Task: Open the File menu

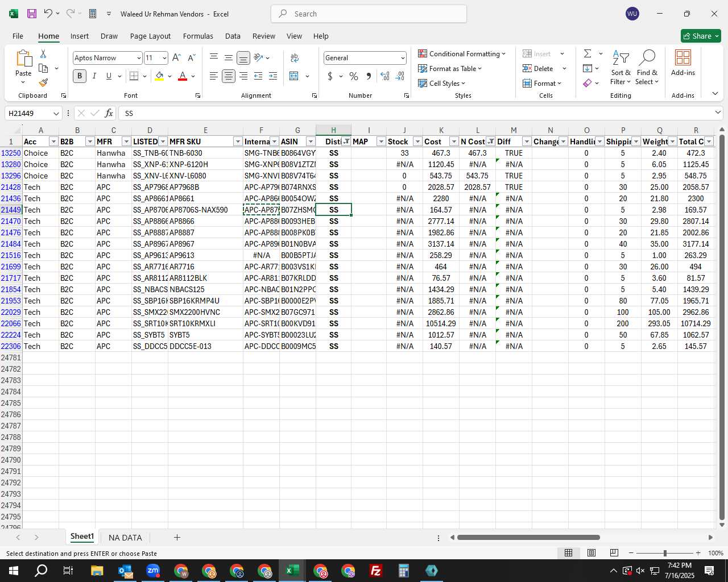Action: [18, 36]
